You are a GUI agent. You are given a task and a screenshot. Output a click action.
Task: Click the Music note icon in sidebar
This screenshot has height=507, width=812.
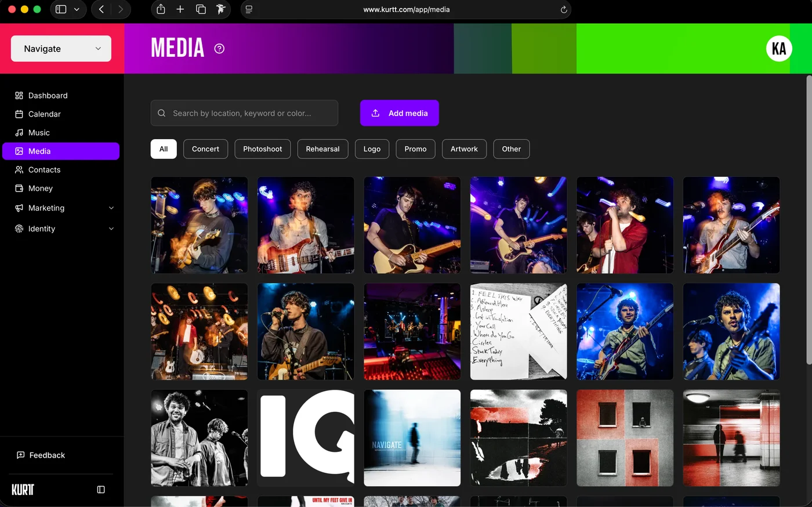(x=19, y=133)
